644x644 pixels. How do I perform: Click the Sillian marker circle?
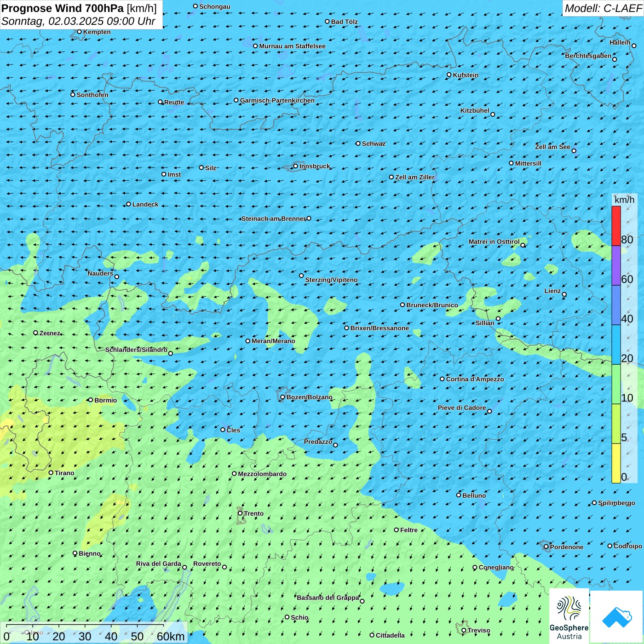coord(498,318)
